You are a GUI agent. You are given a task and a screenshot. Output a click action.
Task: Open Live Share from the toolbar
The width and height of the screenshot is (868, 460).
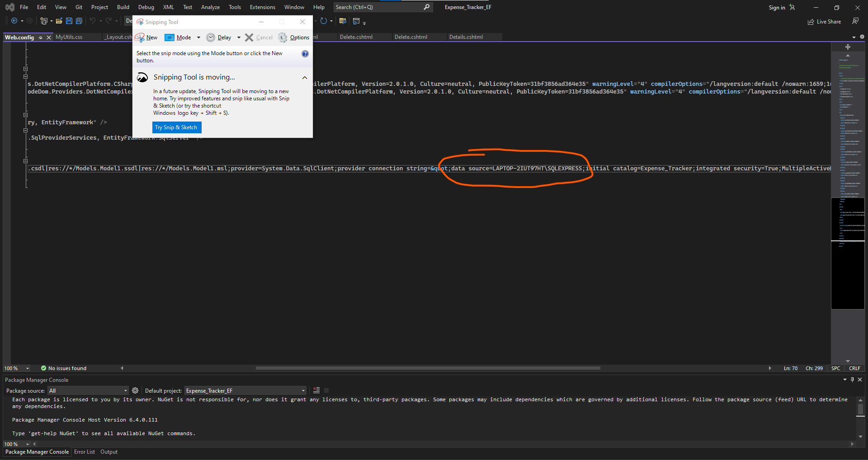(x=824, y=22)
